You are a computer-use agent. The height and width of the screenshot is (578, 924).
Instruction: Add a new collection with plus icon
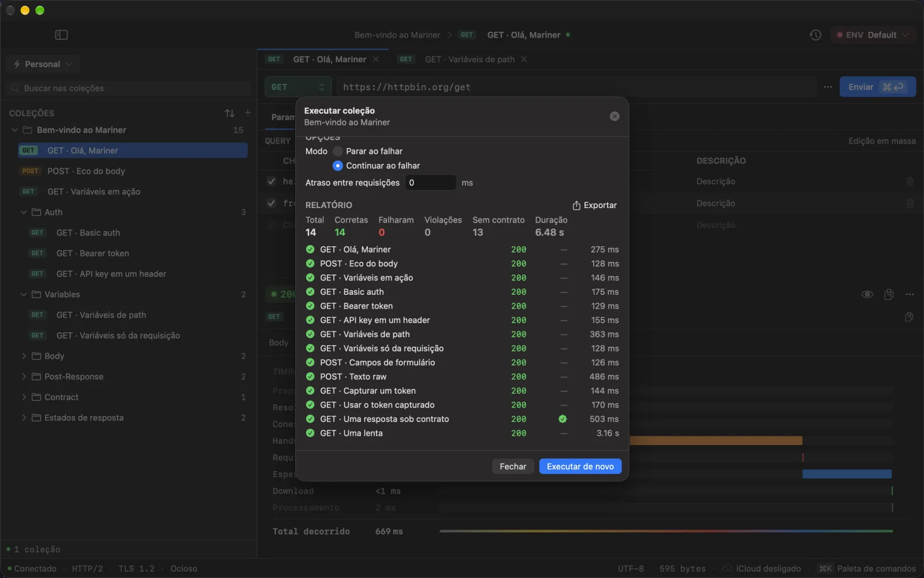pyautogui.click(x=248, y=113)
